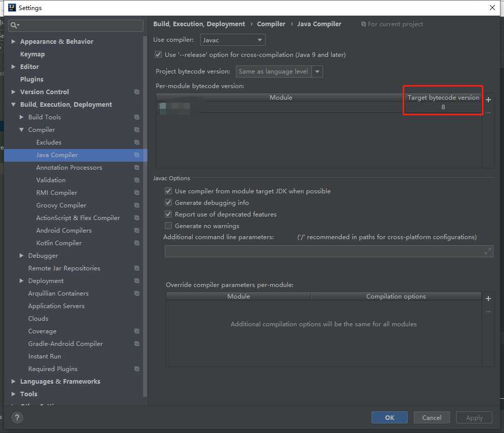Open the Plugins settings page
The image size is (504, 433).
pyautogui.click(x=31, y=80)
